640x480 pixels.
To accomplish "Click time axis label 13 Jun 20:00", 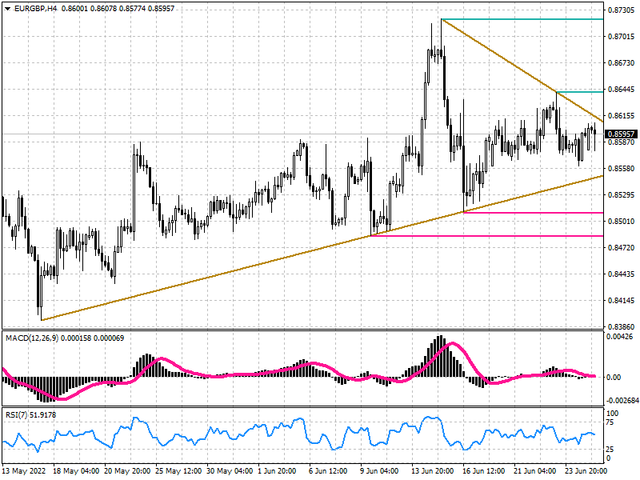I will [x=432, y=471].
